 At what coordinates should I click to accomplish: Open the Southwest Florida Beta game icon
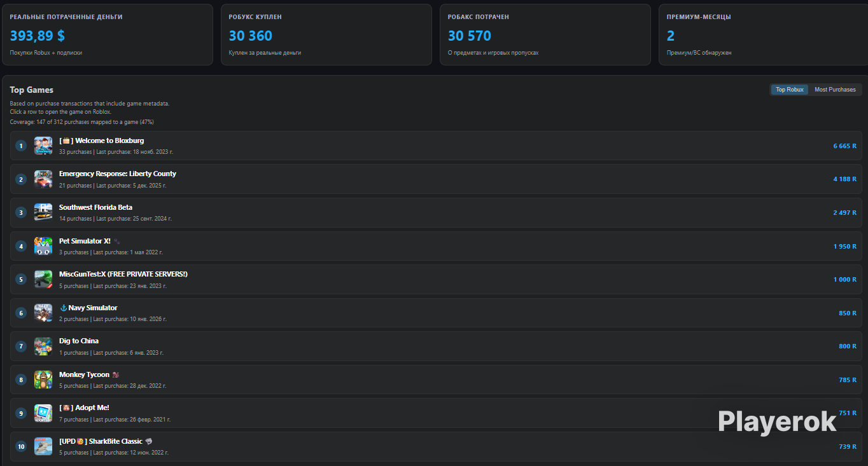(x=43, y=212)
